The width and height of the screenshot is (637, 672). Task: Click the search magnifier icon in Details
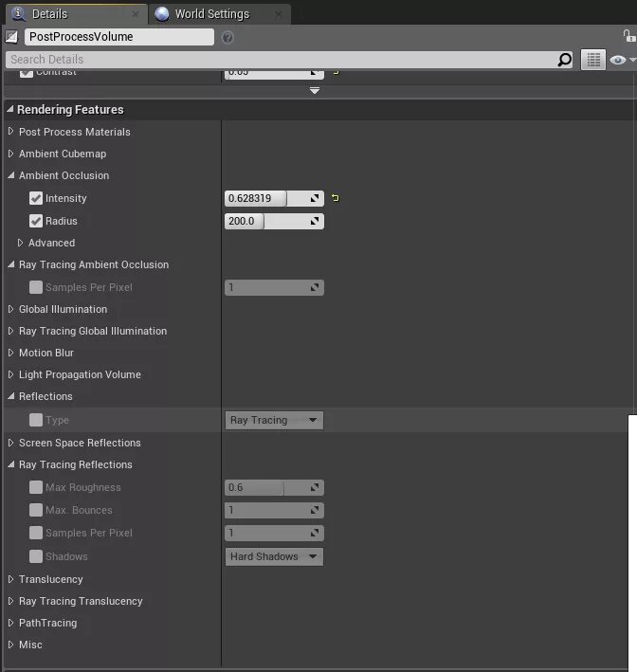[x=564, y=60]
